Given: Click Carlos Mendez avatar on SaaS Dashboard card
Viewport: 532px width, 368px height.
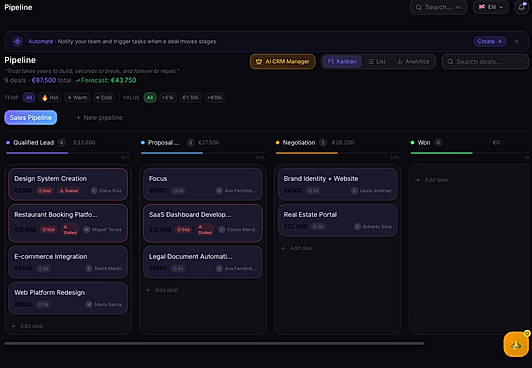Looking at the screenshot, I should (x=222, y=230).
